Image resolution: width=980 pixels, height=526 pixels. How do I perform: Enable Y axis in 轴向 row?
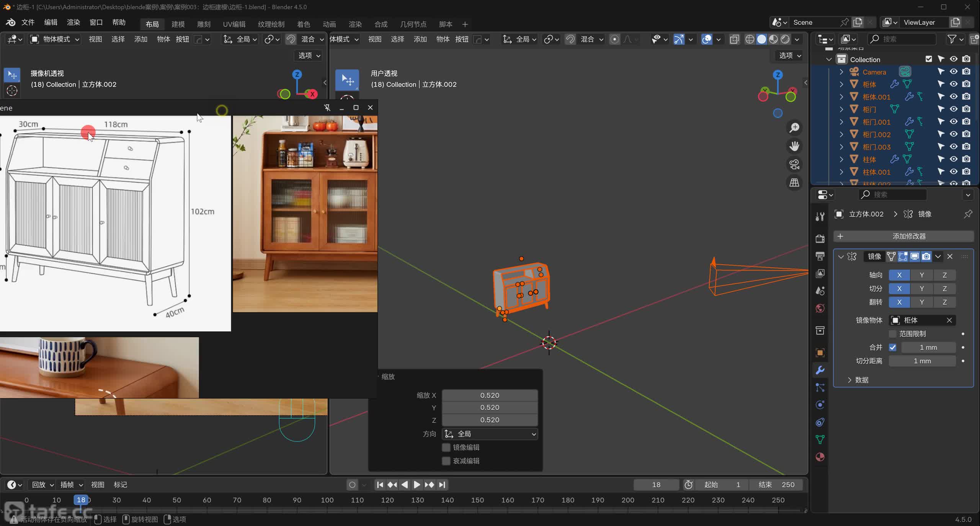[x=921, y=275]
